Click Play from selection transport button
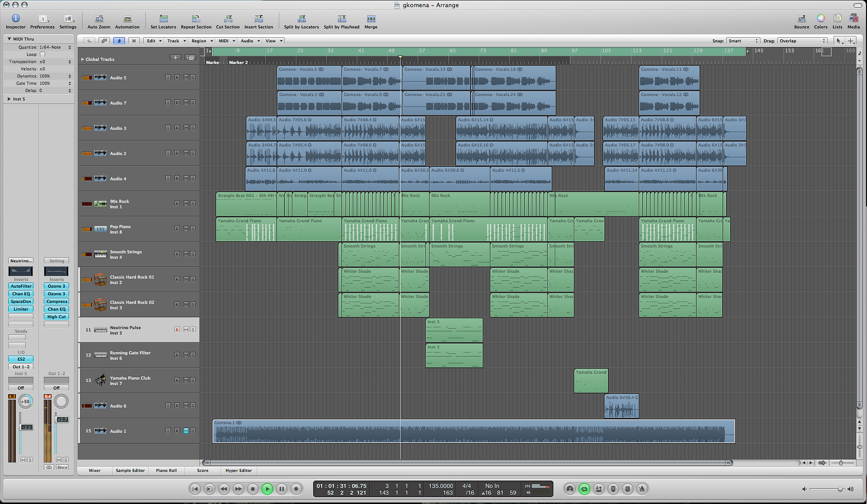867x504 pixels. point(210,489)
